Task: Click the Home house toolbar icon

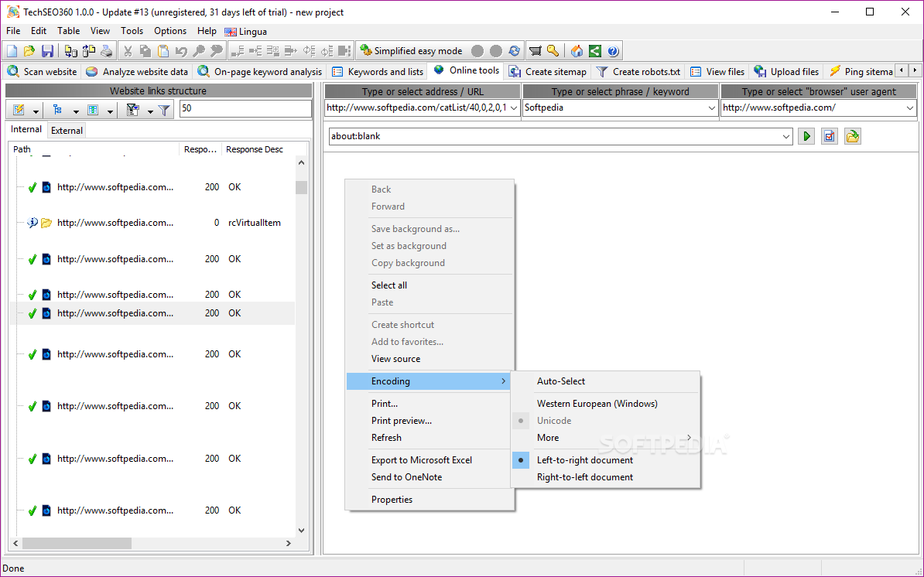Action: [x=577, y=51]
